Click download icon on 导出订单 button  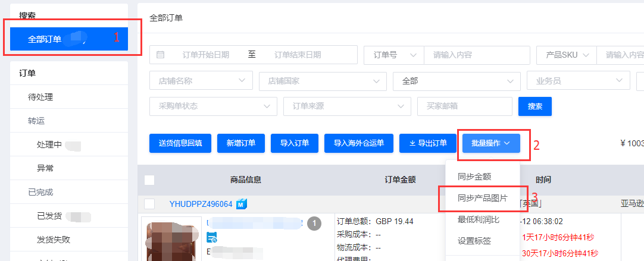click(x=412, y=143)
